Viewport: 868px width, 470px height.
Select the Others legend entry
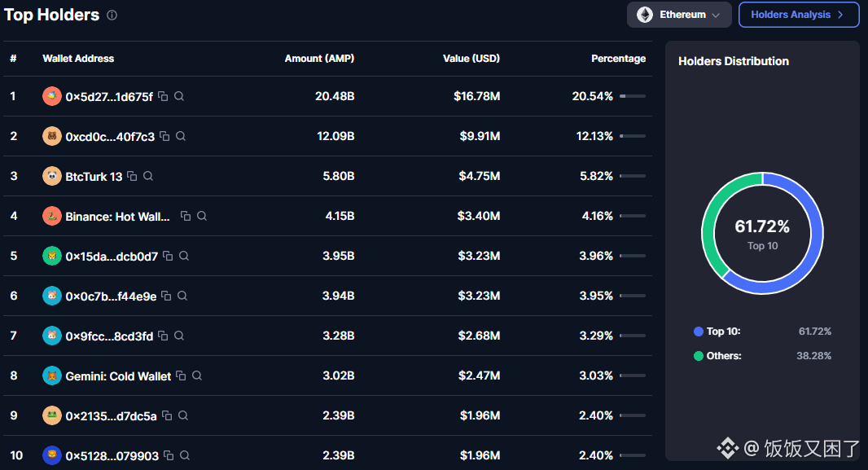[762, 356]
